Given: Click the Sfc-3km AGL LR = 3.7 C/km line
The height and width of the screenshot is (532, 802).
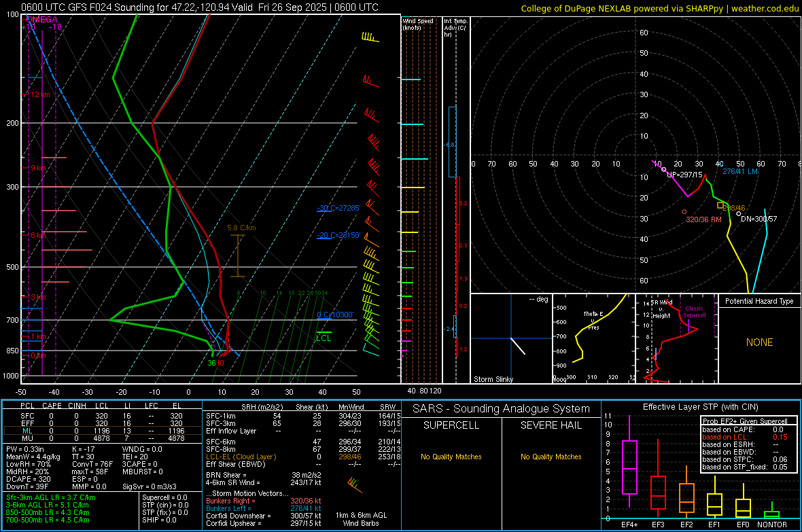Looking at the screenshot, I should pyautogui.click(x=51, y=497).
